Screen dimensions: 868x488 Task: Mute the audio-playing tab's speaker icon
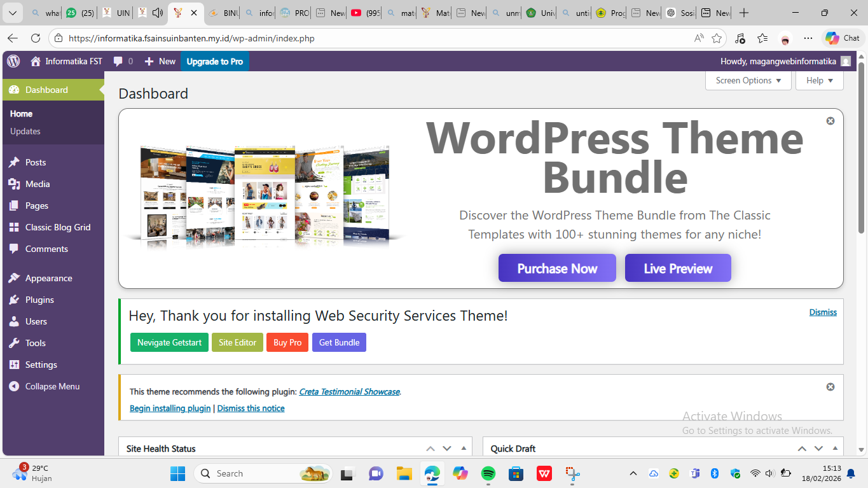point(158,13)
